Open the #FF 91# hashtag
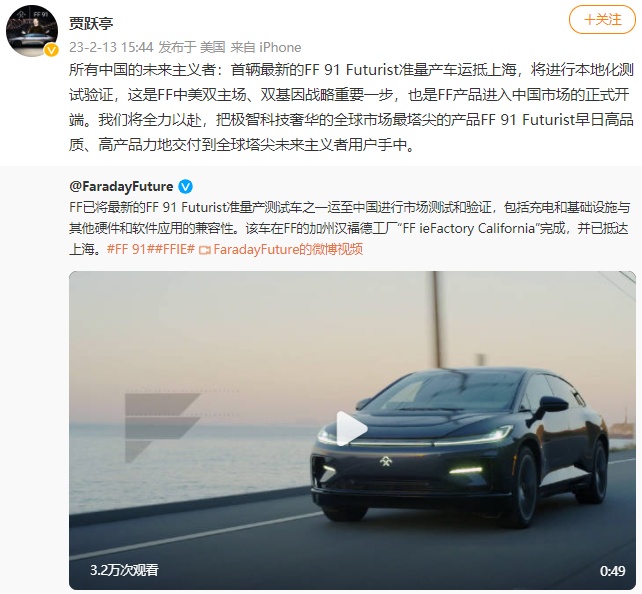This screenshot has width=642, height=594. point(126,249)
